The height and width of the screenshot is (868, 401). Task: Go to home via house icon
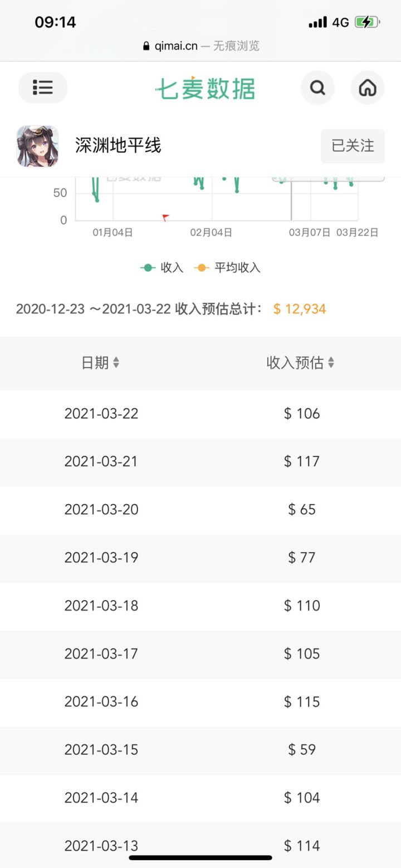pos(368,87)
